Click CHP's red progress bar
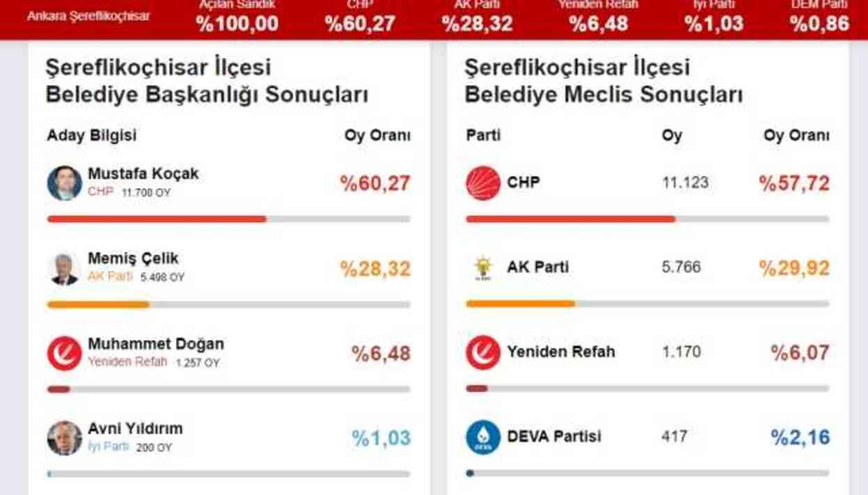The image size is (868, 495). pyautogui.click(x=572, y=219)
